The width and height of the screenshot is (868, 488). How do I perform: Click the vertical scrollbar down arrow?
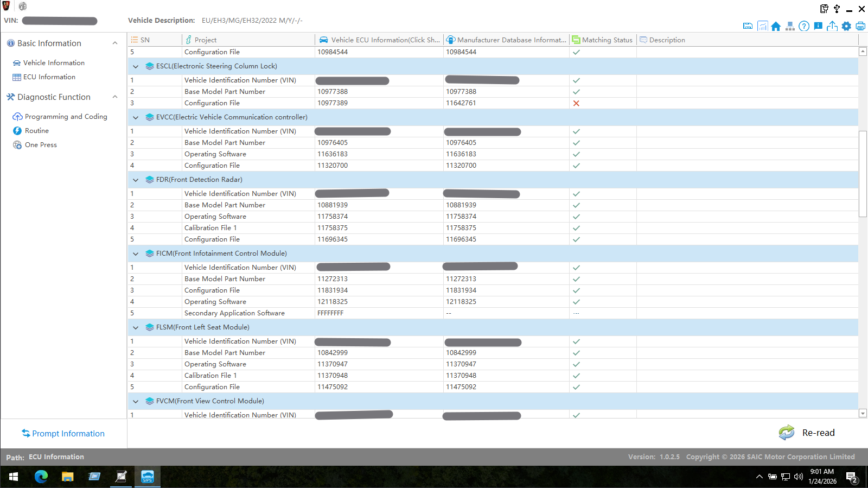pyautogui.click(x=863, y=414)
